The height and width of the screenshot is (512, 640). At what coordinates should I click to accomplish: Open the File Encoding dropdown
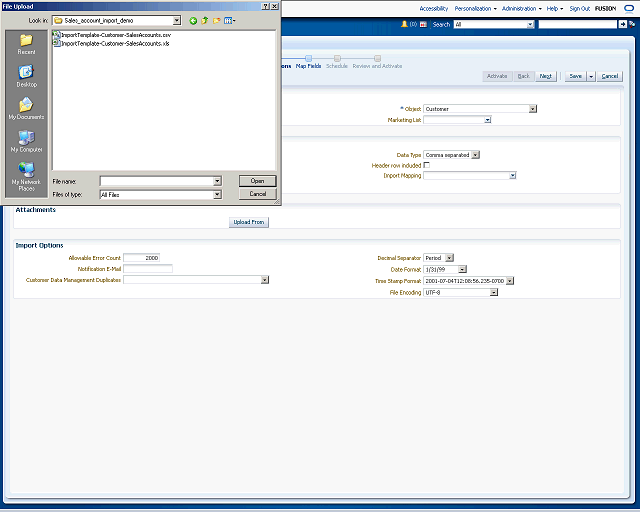(494, 292)
